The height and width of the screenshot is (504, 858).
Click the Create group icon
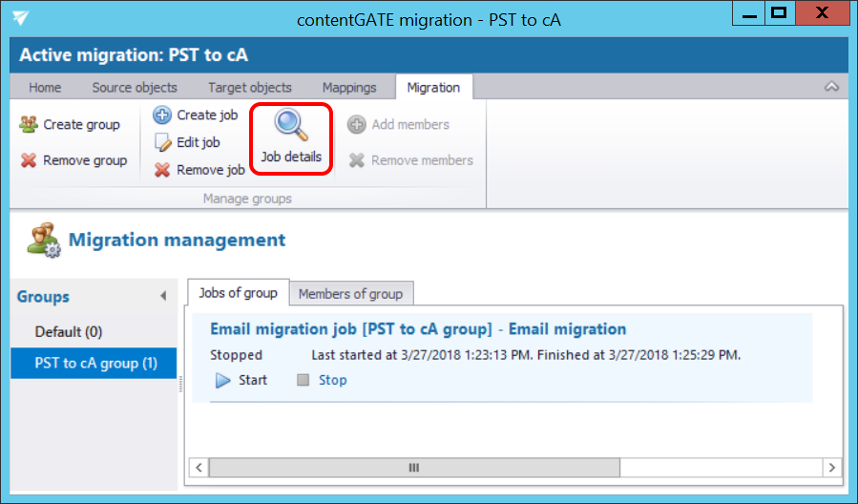(x=29, y=125)
